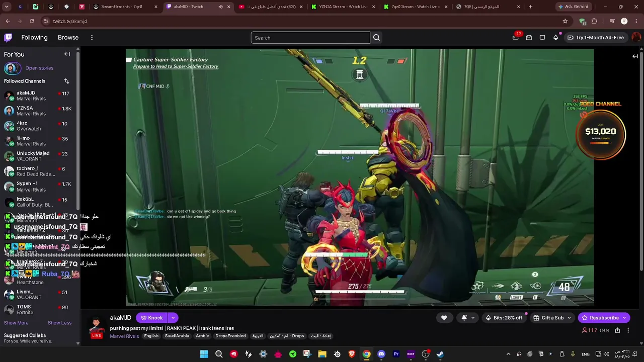Click the search magnifier button
This screenshot has height=362, width=644.
[x=376, y=38]
